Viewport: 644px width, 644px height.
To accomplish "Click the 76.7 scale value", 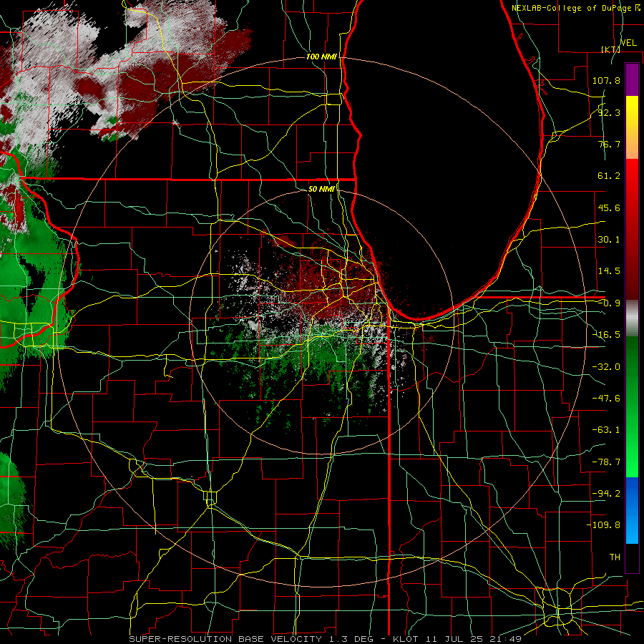I will tap(609, 144).
